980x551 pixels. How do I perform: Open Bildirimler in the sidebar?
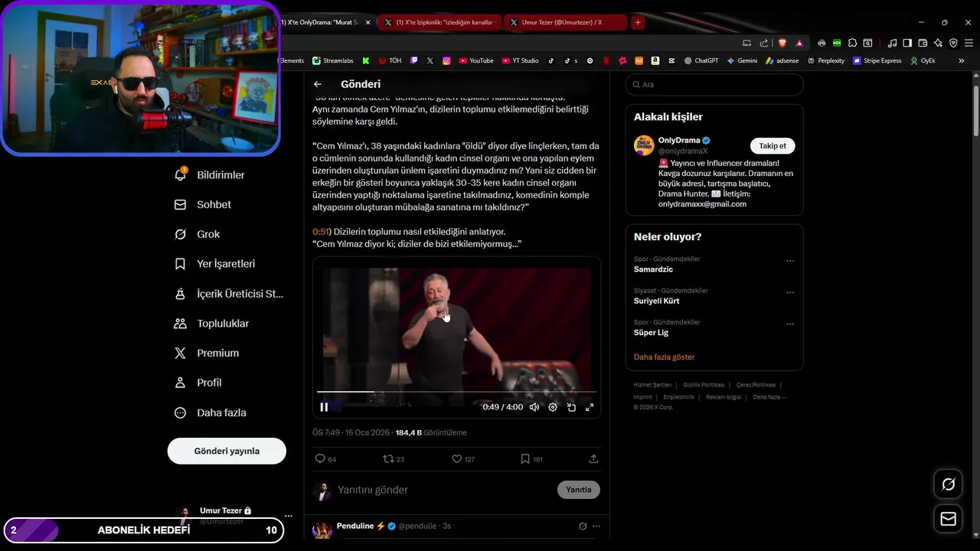(x=210, y=175)
